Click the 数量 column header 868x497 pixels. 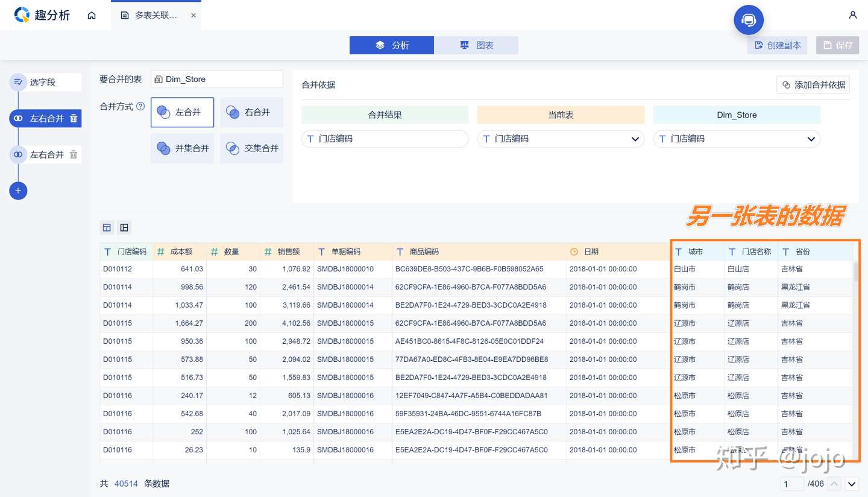[233, 252]
